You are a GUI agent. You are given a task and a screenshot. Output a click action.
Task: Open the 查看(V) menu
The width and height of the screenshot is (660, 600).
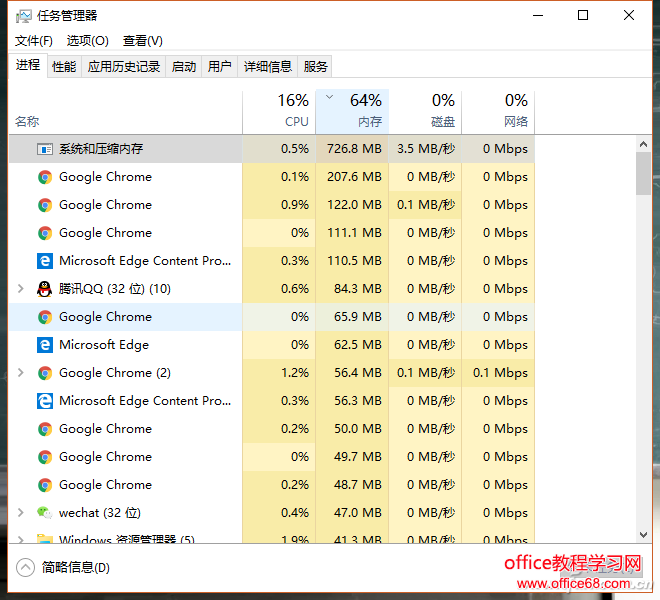coord(143,41)
